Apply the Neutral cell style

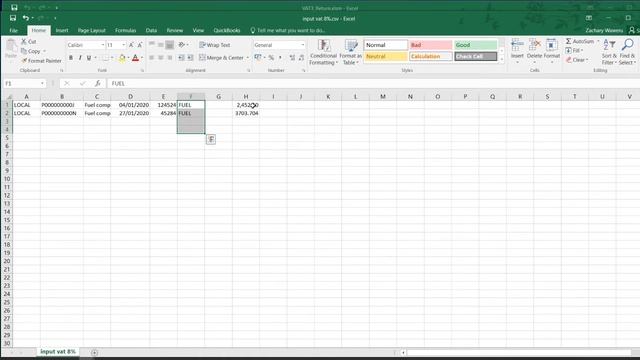pos(386,56)
